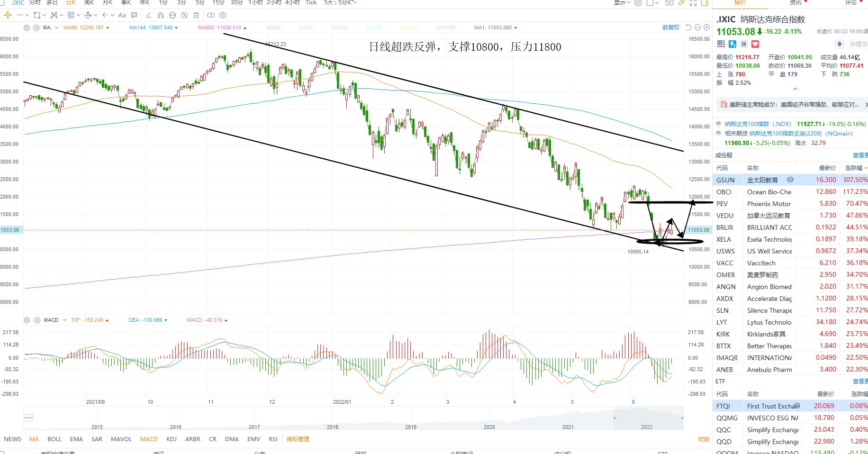Open the 资讯 news tab
The image size is (868, 454).
point(796,3)
